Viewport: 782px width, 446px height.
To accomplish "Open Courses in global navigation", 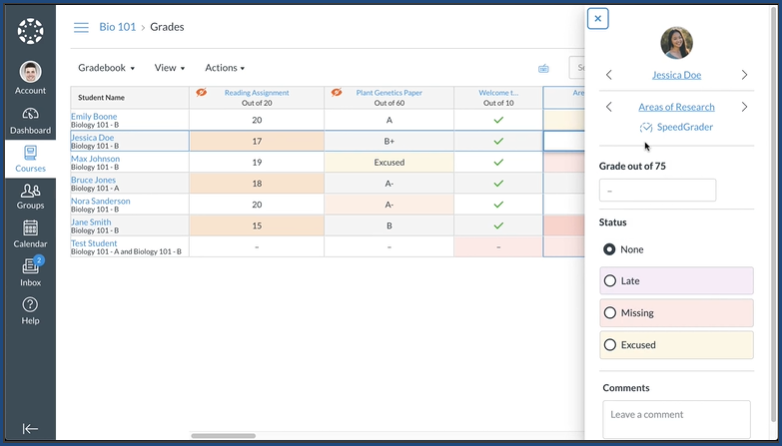I will (x=30, y=159).
